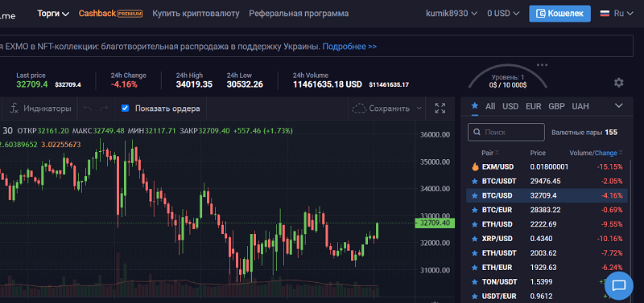The width and height of the screenshot is (644, 303).
Task: Select the BTC/EUR pair name
Action: coord(497,210)
